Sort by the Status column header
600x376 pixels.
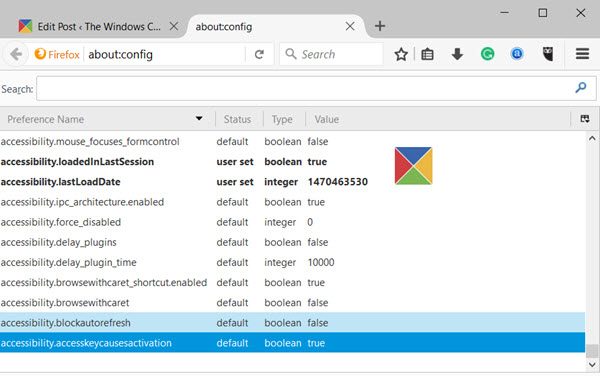click(x=237, y=119)
